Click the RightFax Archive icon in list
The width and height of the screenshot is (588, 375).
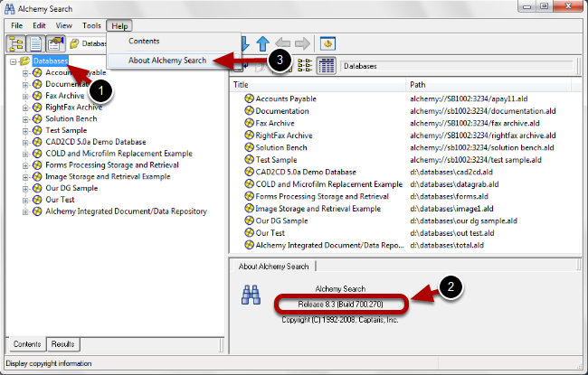coord(249,136)
